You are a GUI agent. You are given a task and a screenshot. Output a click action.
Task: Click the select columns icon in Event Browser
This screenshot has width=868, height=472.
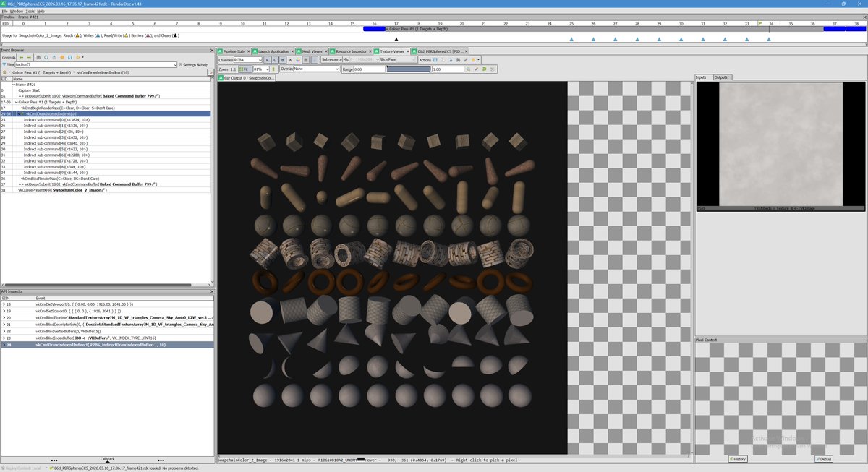click(70, 57)
